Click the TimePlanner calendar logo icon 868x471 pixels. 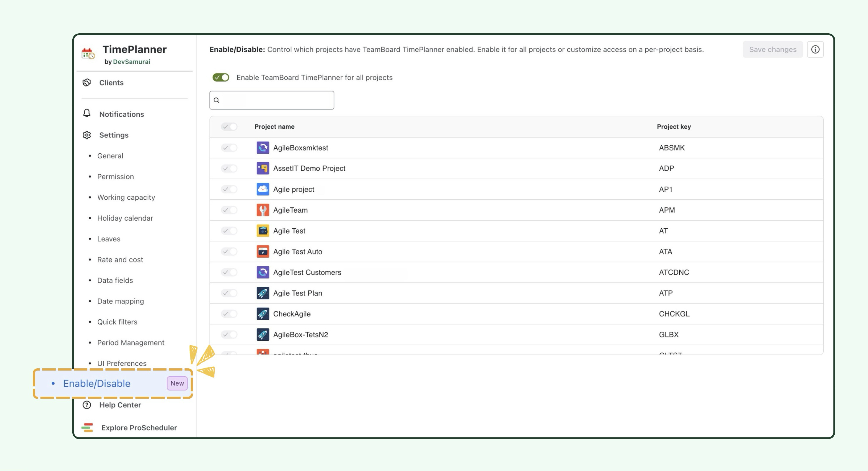click(88, 54)
